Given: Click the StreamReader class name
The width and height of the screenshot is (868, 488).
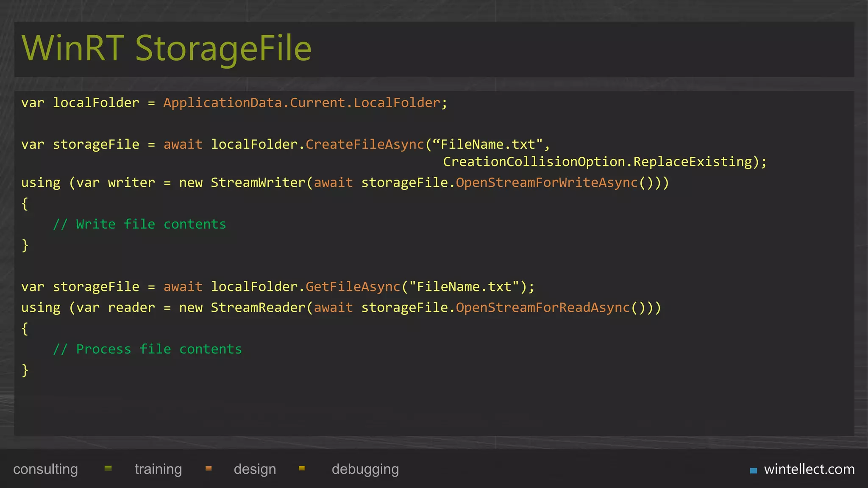Looking at the screenshot, I should [x=258, y=308].
